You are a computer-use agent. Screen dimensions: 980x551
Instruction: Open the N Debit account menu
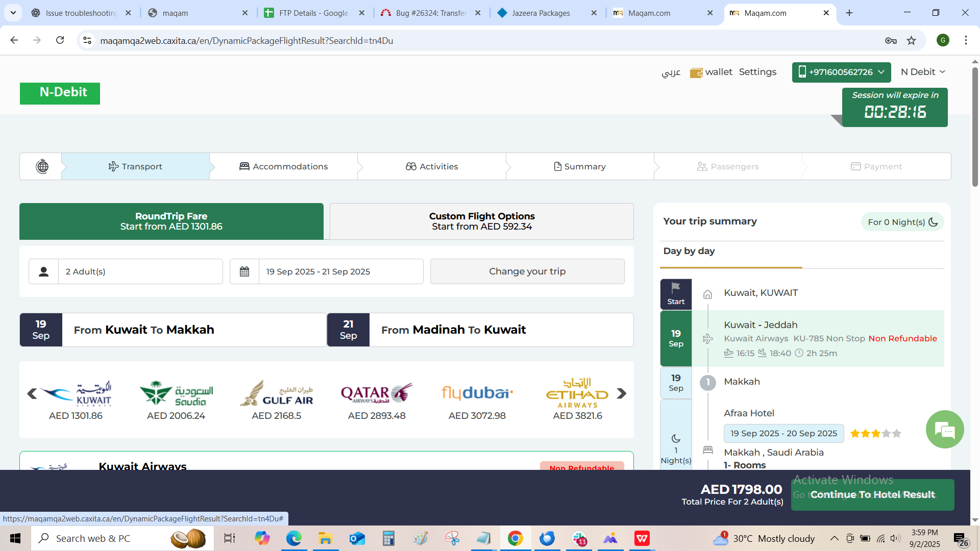tap(923, 72)
